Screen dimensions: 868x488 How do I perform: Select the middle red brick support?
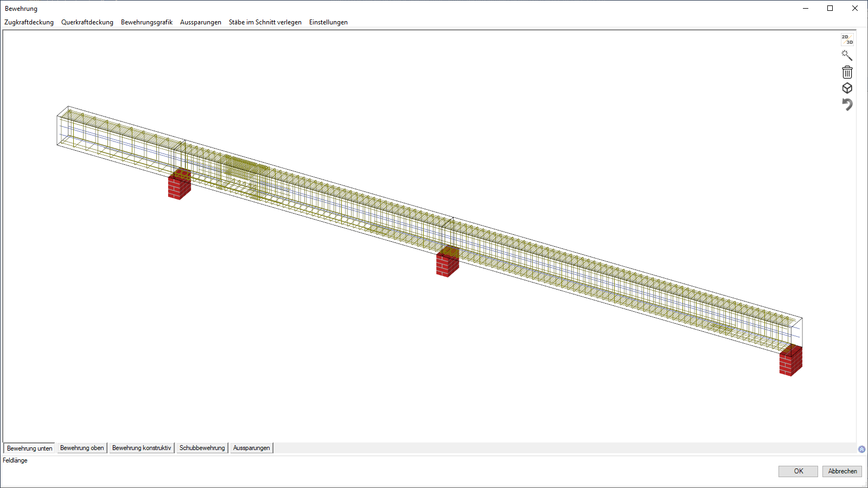(448, 261)
